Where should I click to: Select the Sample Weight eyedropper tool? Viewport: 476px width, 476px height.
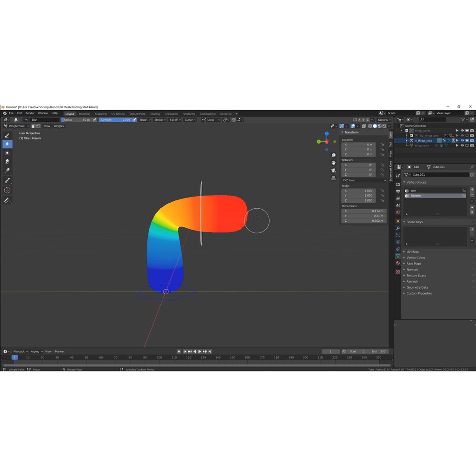(7, 180)
